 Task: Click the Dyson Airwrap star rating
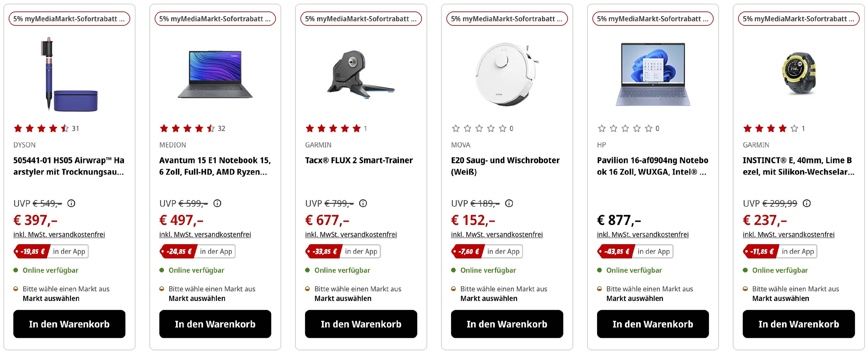41,129
